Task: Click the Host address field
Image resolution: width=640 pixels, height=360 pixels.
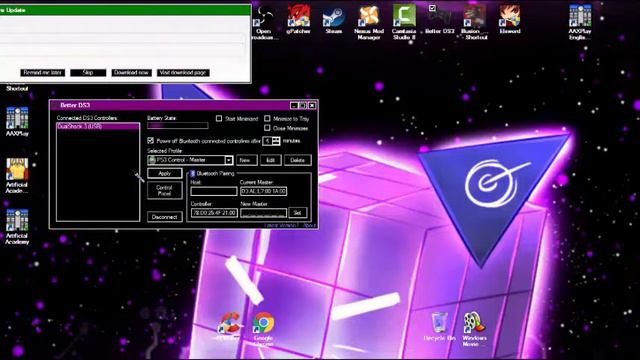Action: click(x=213, y=191)
